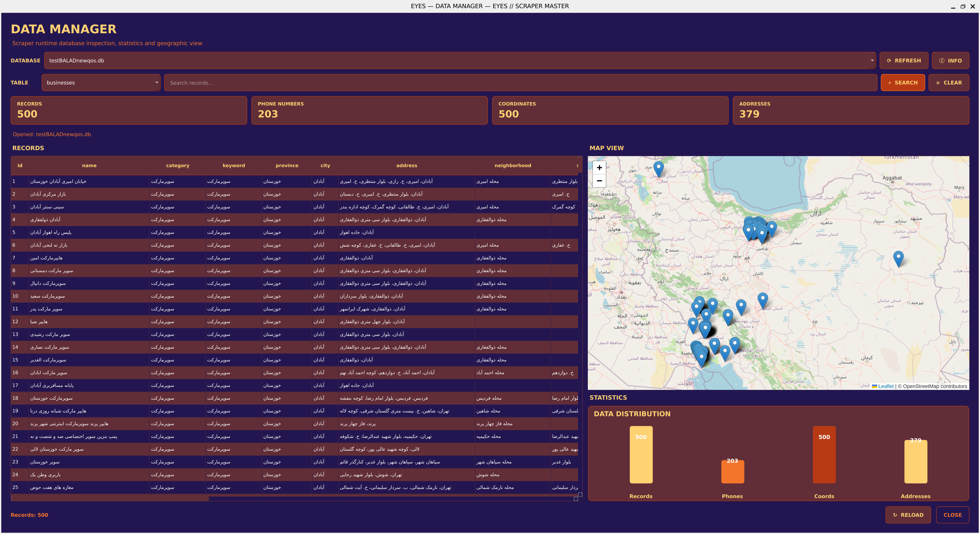Select table row with id 5
This screenshot has width=980, height=534.
pyautogui.click(x=295, y=232)
